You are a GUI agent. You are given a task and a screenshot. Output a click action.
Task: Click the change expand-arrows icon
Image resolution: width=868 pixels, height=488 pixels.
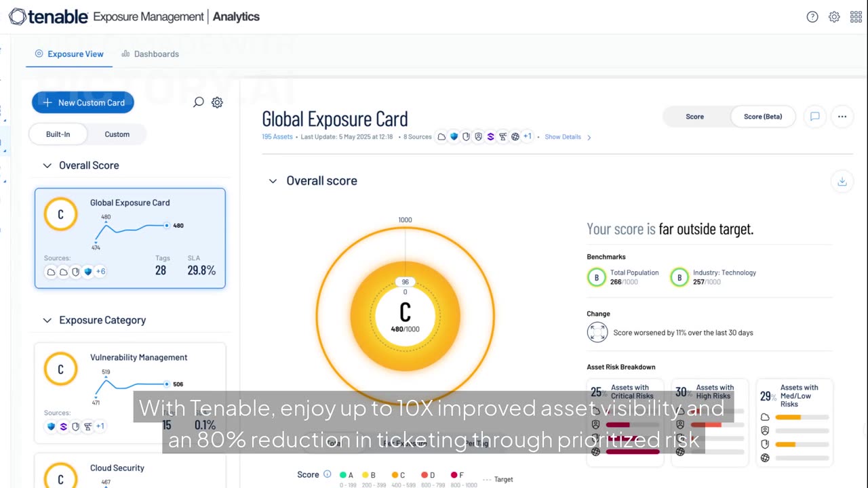pyautogui.click(x=597, y=333)
